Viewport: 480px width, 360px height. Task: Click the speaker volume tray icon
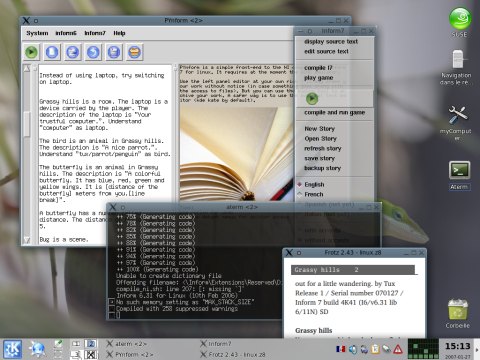coord(353,349)
